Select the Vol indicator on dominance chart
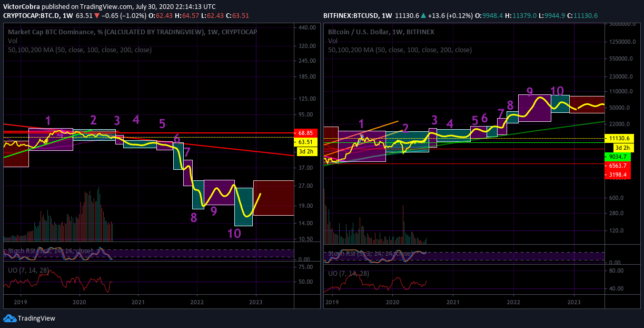The image size is (644, 328). point(13,41)
